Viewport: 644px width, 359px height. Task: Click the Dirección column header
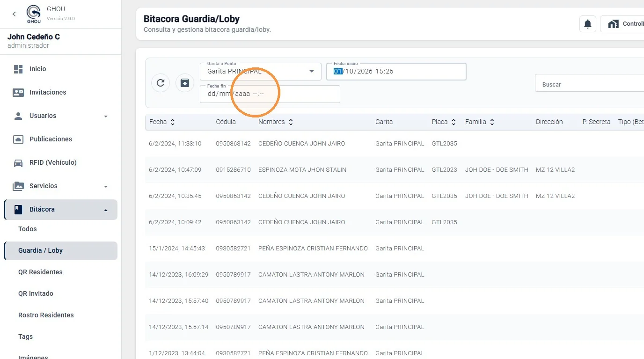(x=549, y=122)
